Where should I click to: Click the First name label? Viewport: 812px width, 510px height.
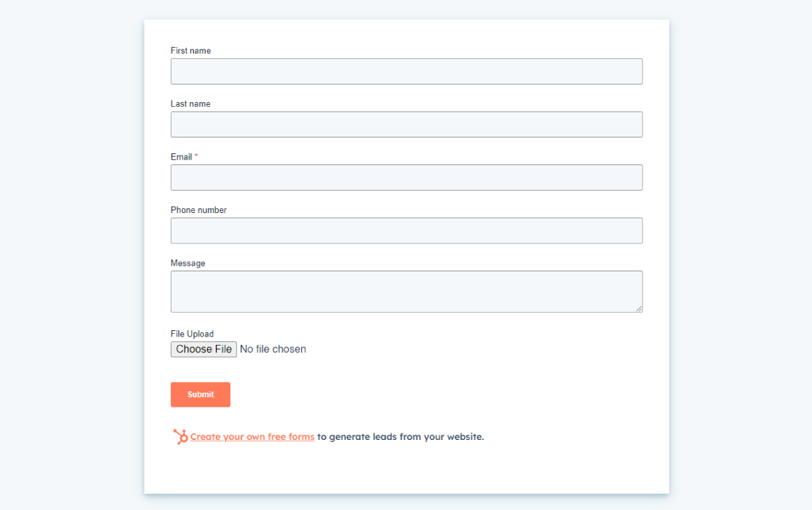[191, 51]
